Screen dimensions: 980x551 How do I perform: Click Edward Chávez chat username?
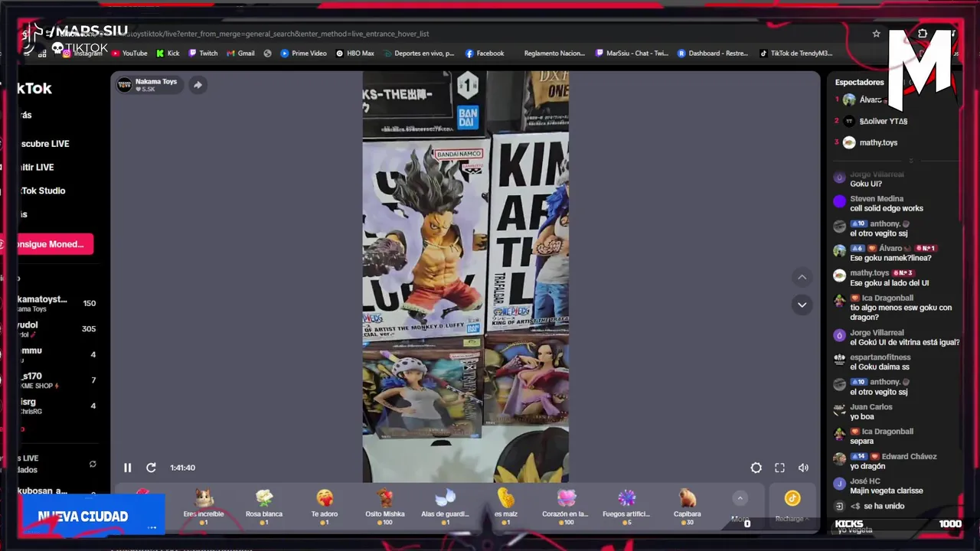(910, 456)
